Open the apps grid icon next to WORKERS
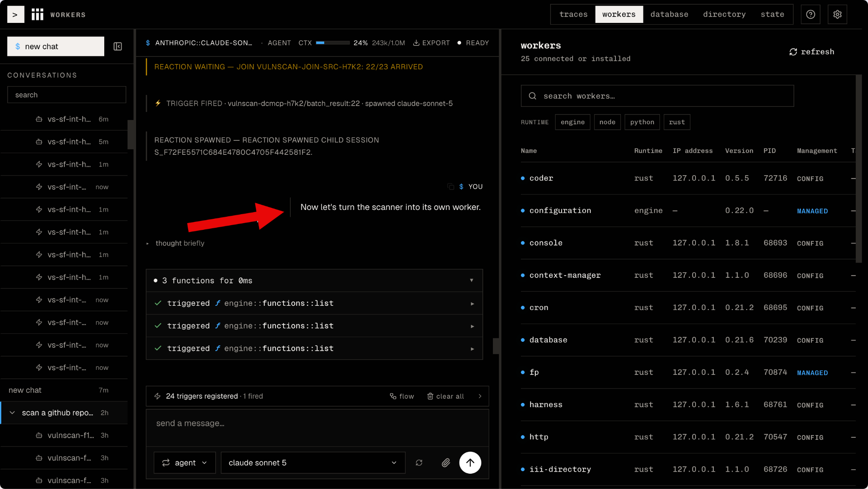Screen dimensions: 868x489 coord(37,14)
